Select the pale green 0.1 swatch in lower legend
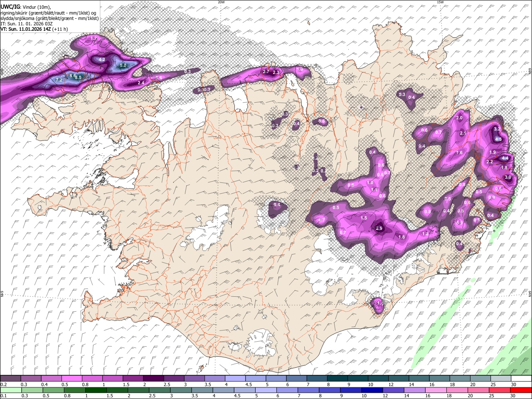Viewport: 532px width, 399px height. click(x=11, y=390)
